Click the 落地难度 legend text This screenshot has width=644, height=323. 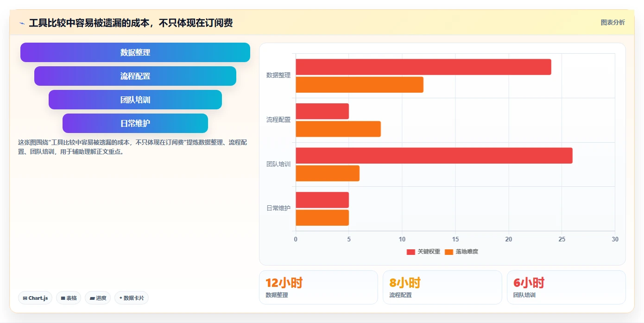click(467, 252)
